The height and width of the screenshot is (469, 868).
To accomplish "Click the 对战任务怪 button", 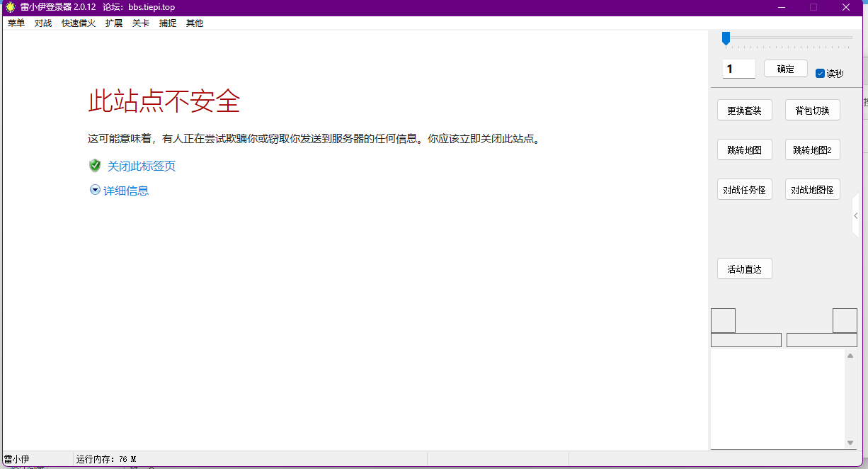I will [745, 189].
